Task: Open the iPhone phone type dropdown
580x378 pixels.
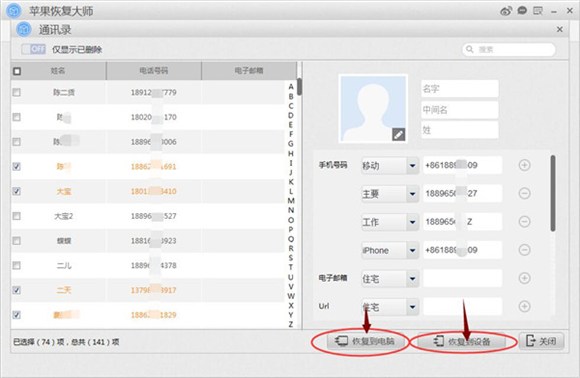Action: tap(412, 250)
